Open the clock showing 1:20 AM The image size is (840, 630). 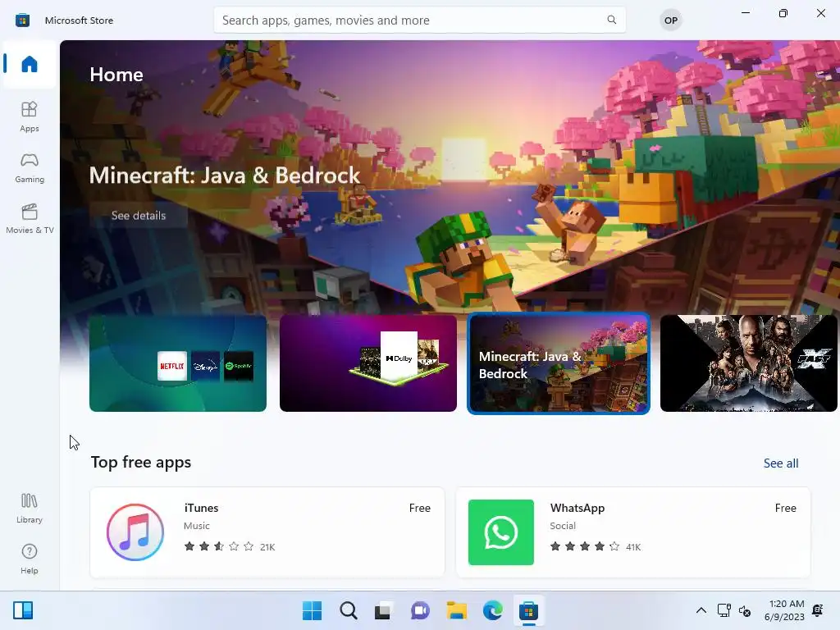tap(784, 610)
